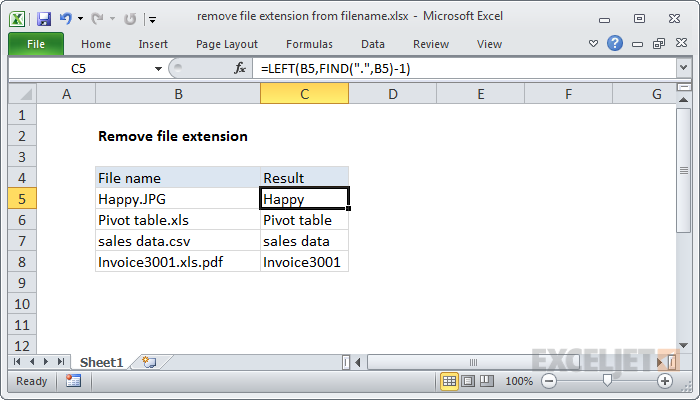The width and height of the screenshot is (700, 400).
Task: Click the Redo arrow icon
Action: point(97,19)
